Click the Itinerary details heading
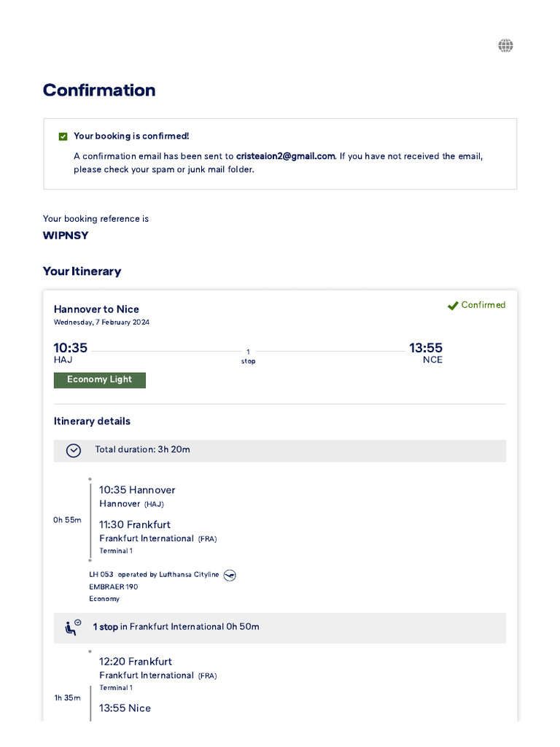This screenshot has height=747, width=560. 92,421
